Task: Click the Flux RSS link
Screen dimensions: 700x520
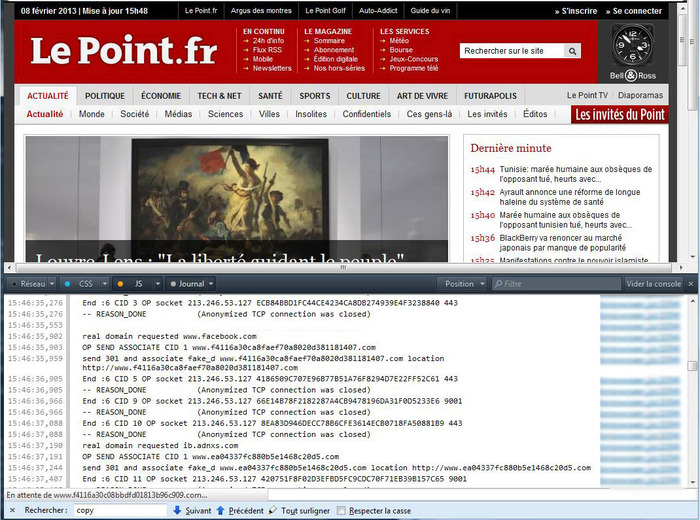Action: 267,50
